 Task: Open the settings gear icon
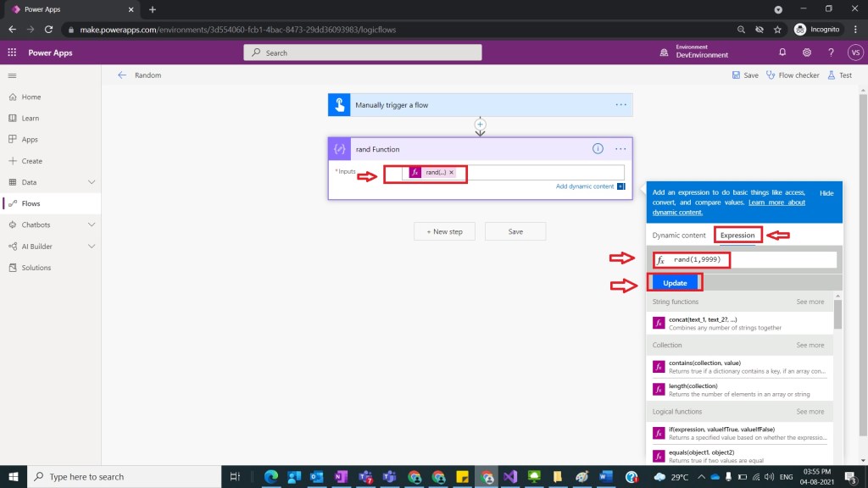[806, 53]
